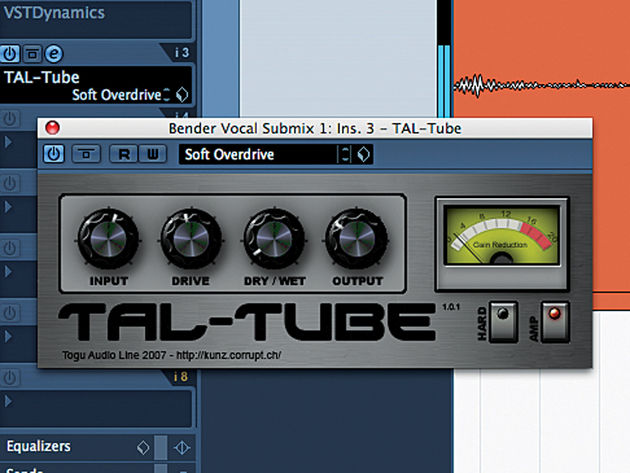Toggle plugin power button in TAL-Tube window
Image resolution: width=630 pixels, height=473 pixels.
point(53,154)
